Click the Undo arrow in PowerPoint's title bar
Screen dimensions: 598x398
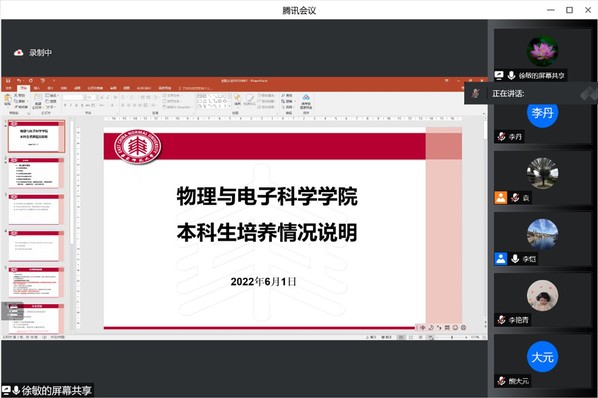pos(19,81)
